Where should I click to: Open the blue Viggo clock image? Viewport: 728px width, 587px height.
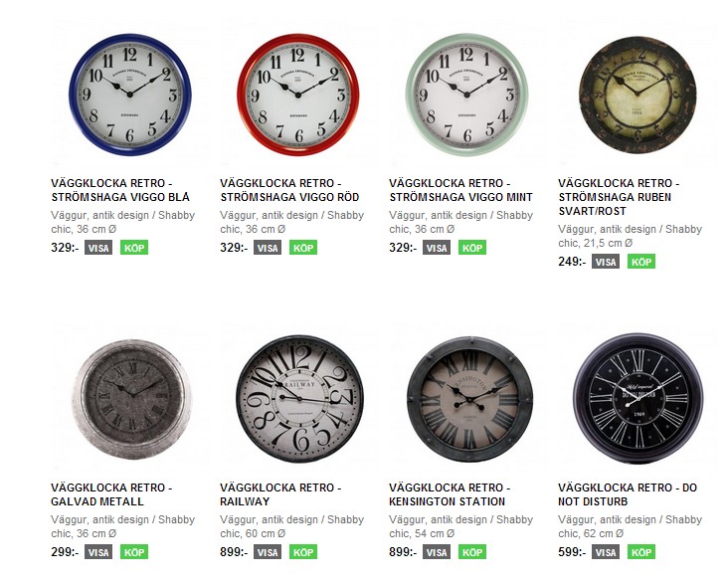tap(130, 95)
